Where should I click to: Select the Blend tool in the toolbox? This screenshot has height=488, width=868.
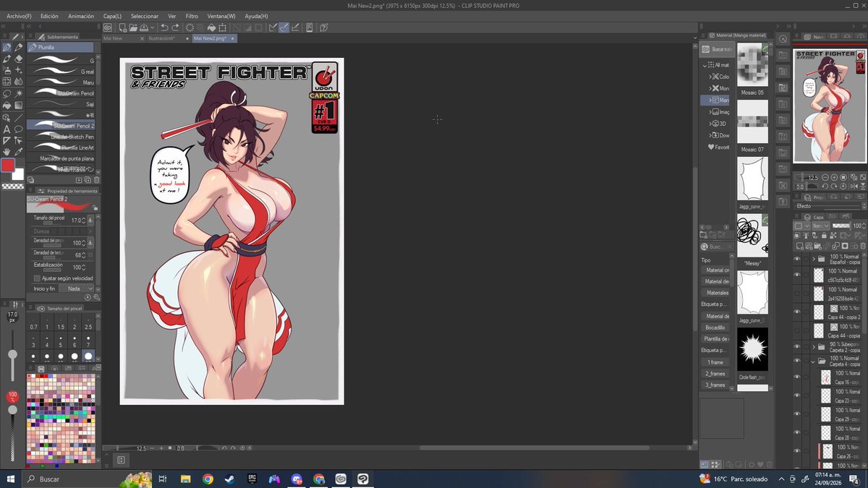pyautogui.click(x=19, y=82)
